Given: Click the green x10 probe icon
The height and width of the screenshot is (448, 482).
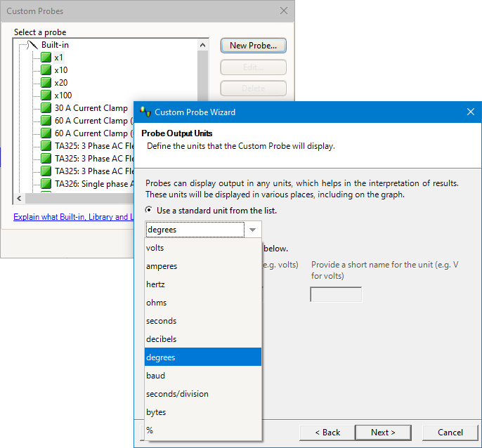Looking at the screenshot, I should [46, 70].
